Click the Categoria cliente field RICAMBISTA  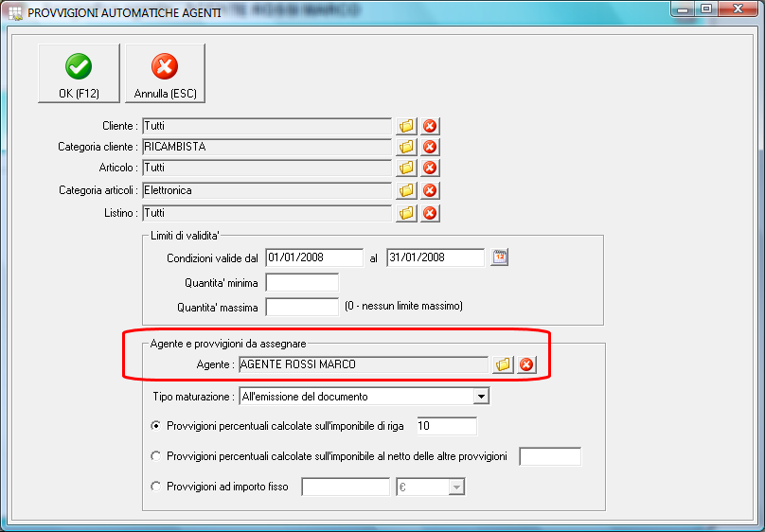tap(267, 147)
